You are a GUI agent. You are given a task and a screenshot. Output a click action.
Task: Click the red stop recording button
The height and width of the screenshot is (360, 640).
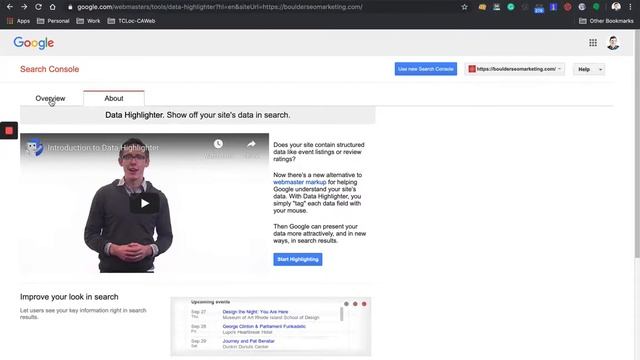(9, 131)
